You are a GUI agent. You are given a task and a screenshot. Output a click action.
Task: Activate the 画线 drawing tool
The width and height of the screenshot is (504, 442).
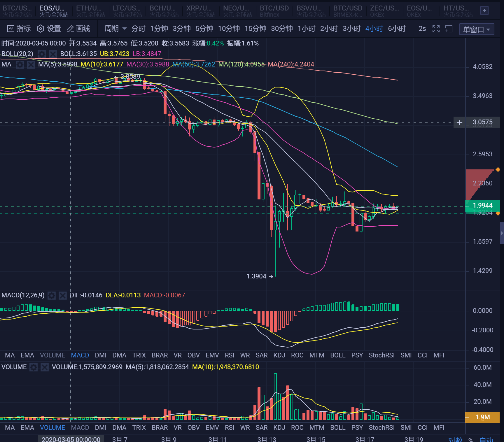[x=78, y=29]
